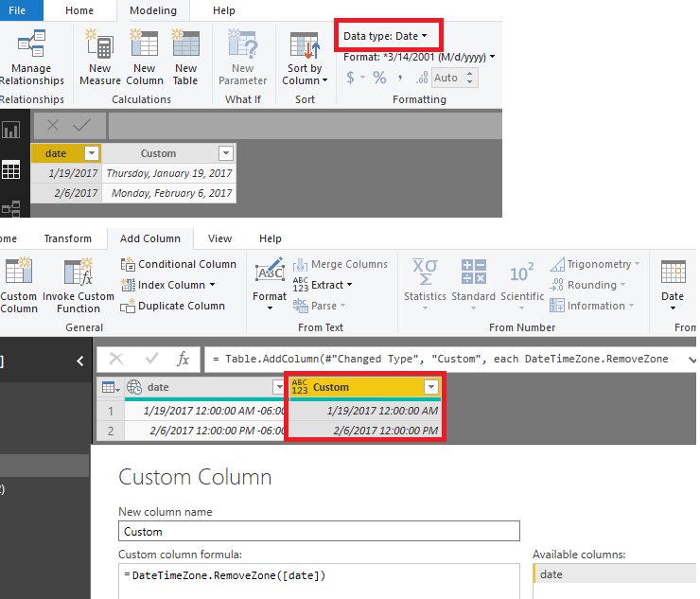
Task: Open Sort by Column
Action: click(305, 57)
